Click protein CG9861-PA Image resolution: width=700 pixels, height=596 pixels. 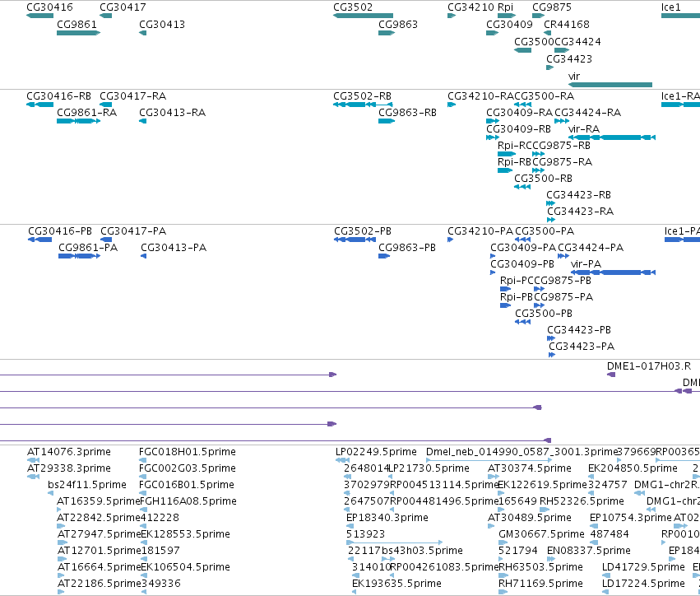pyautogui.click(x=88, y=248)
